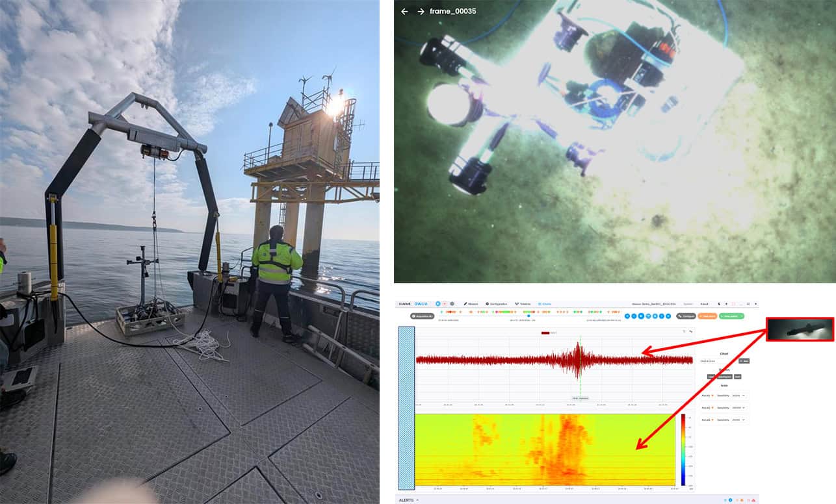Open the Axis #1 sensitivity dropdown
836x504 pixels.
pyautogui.click(x=739, y=396)
